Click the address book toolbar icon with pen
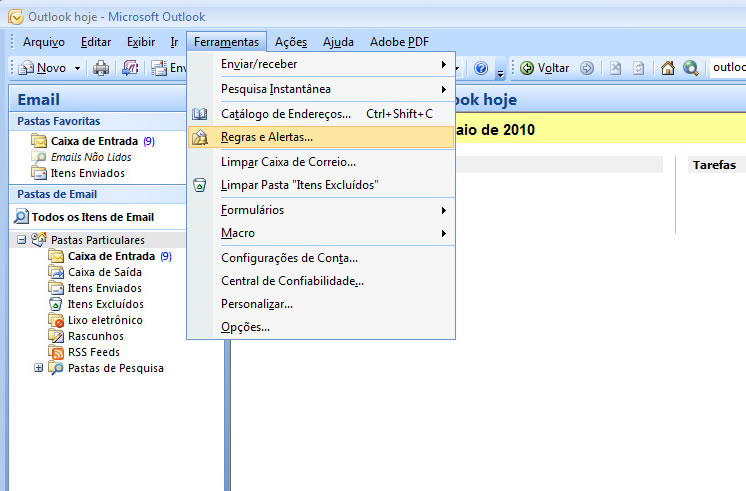Image resolution: width=746 pixels, height=491 pixels. [x=130, y=69]
